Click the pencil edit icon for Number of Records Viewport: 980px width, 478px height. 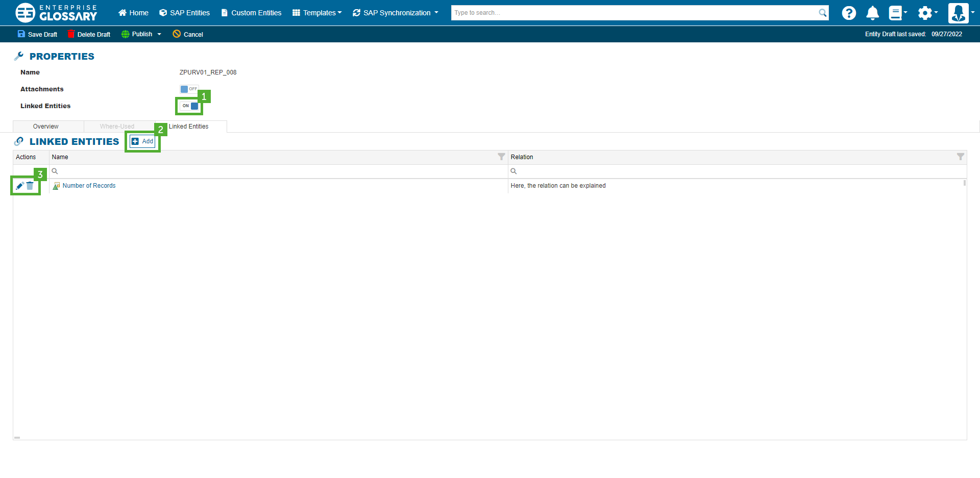(x=19, y=186)
